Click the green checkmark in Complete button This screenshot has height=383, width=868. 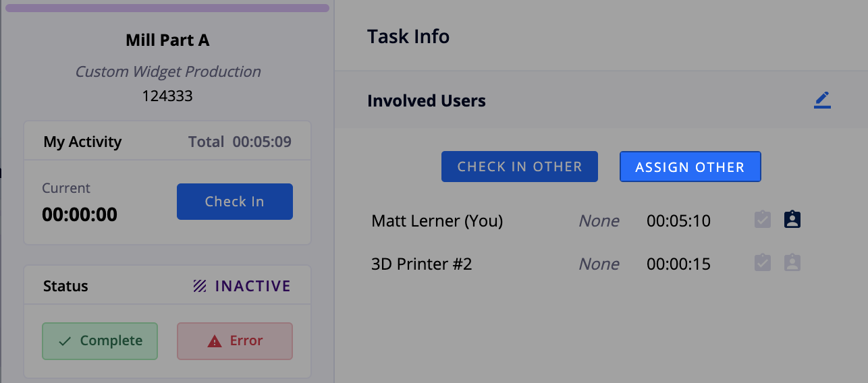[65, 341]
